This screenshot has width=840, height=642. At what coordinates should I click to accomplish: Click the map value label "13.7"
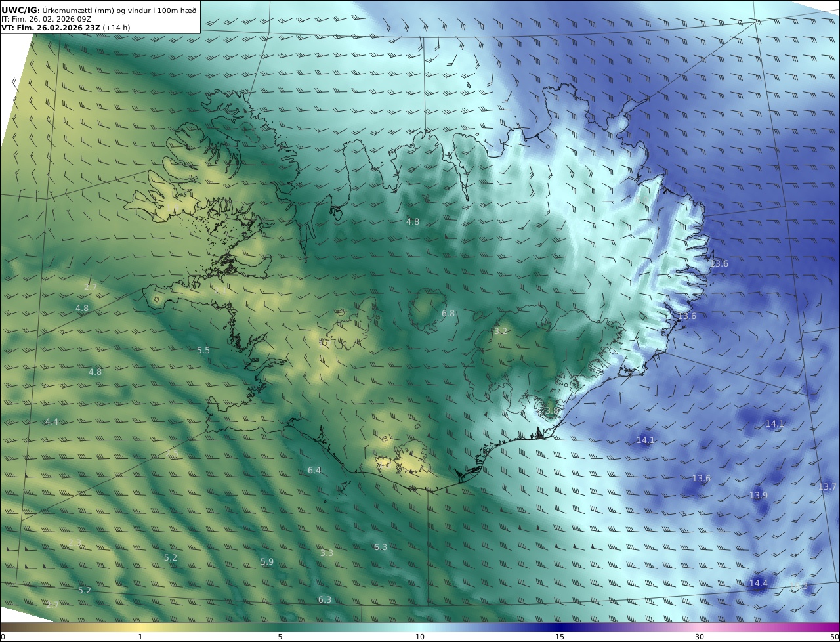[828, 486]
